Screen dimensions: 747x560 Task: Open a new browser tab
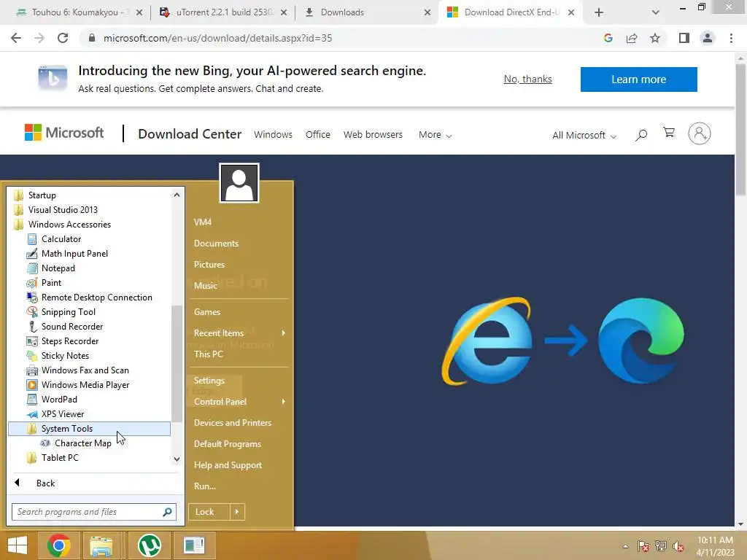click(599, 12)
